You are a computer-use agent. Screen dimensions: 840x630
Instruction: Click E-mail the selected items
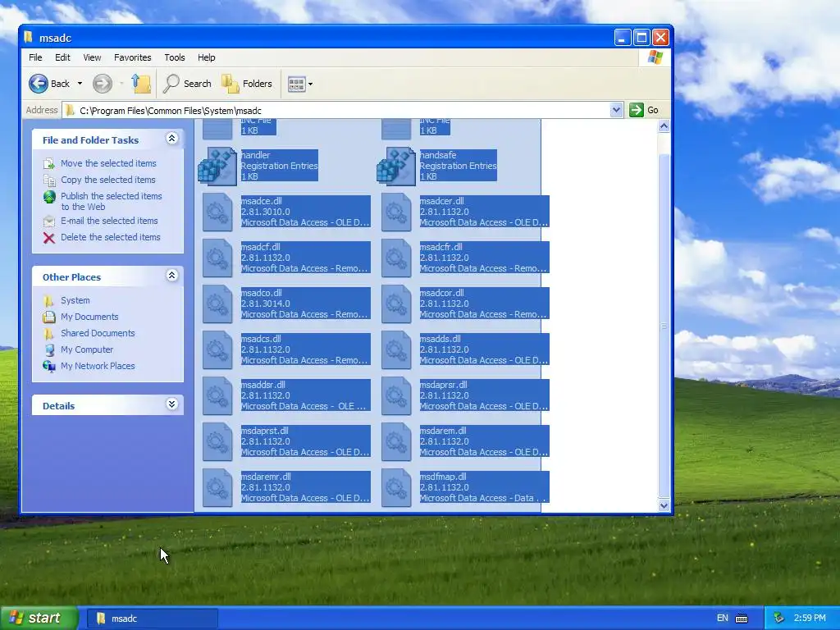(x=109, y=221)
